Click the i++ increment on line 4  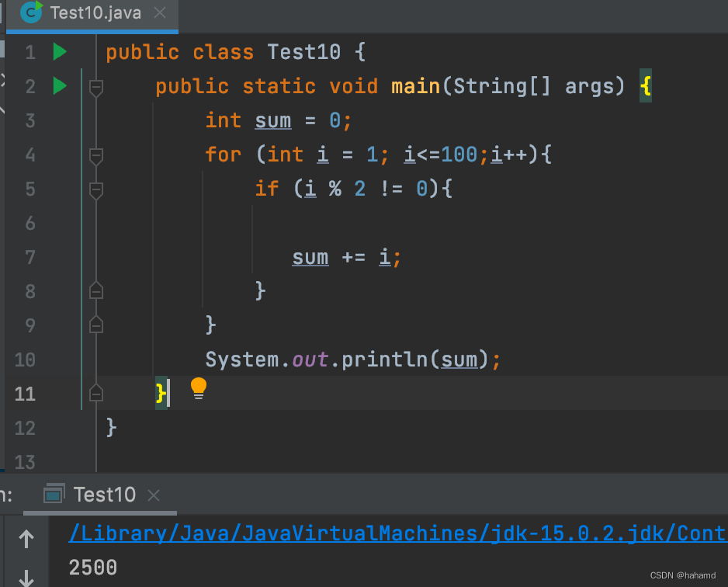tap(509, 155)
